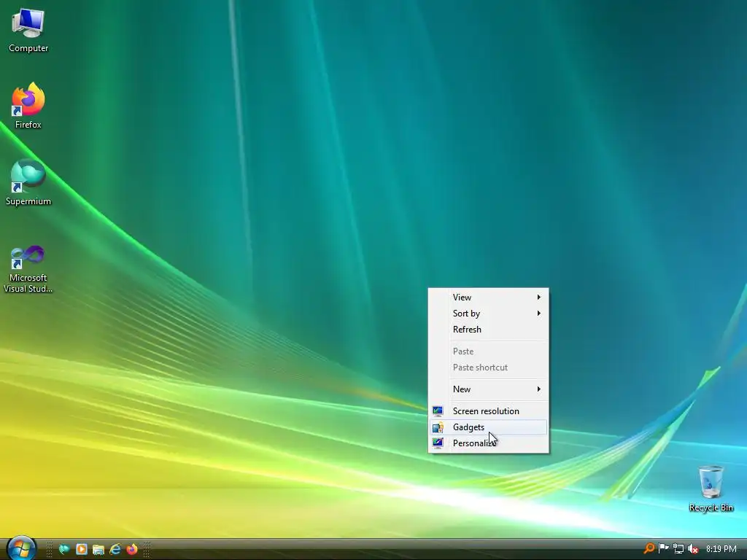
Task: Open the Action Center flag icon
Action: point(663,548)
